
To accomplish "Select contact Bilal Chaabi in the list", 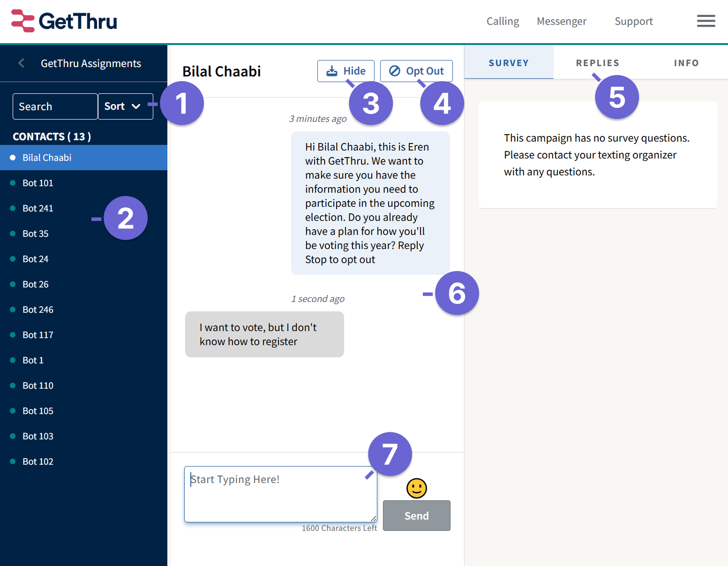I will pyautogui.click(x=83, y=158).
